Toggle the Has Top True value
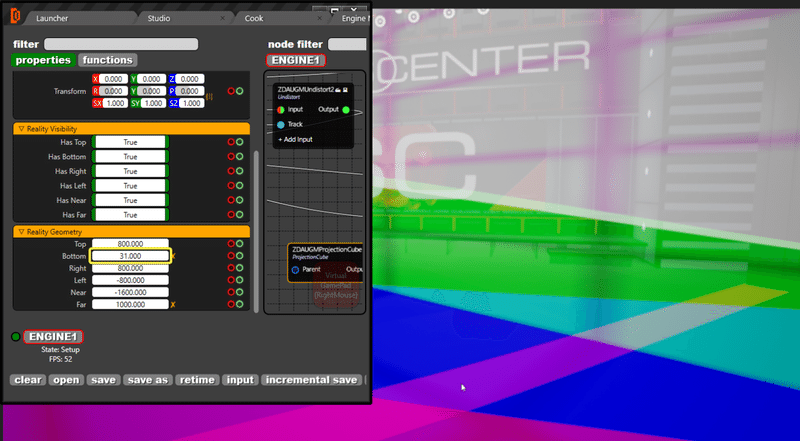800x441 pixels. [x=130, y=142]
